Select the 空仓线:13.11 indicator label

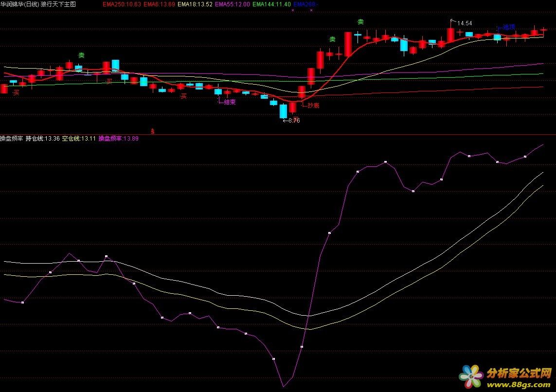point(79,139)
